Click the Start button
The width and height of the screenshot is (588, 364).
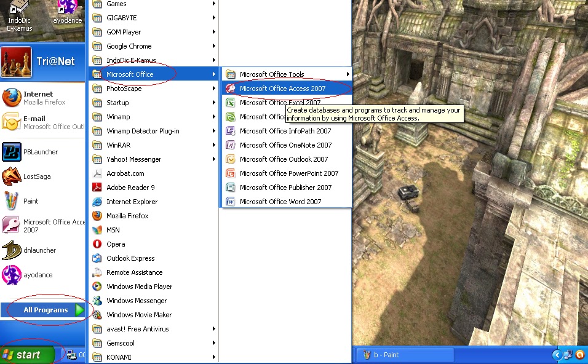pyautogui.click(x=27, y=355)
